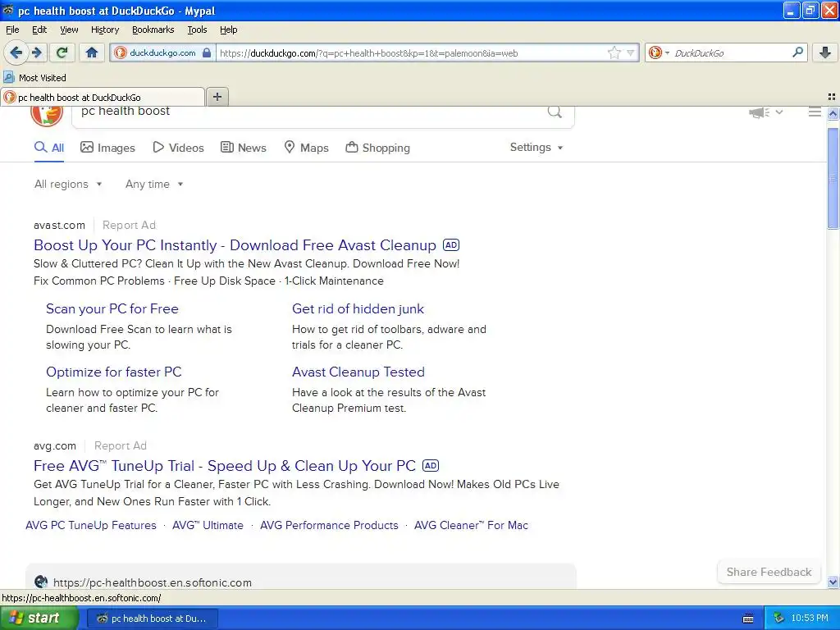Open 'Get rid of hidden junk' link
The width and height of the screenshot is (840, 630).
coord(358,309)
